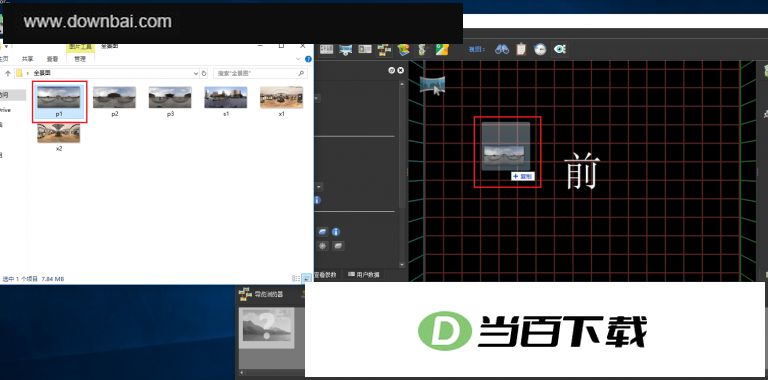Click the blue cloud-shaped panel icon
Screen dimensions: 768x380
323,232
